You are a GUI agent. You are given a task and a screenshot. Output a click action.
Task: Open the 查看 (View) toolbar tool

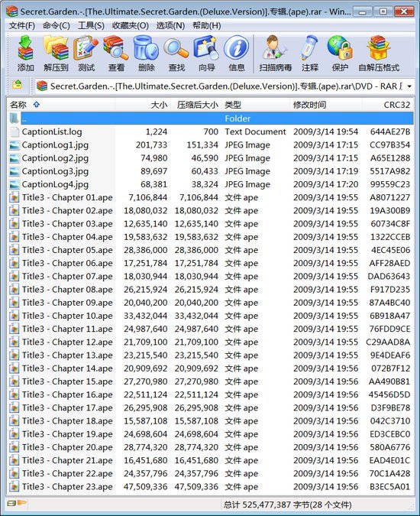[x=116, y=54]
